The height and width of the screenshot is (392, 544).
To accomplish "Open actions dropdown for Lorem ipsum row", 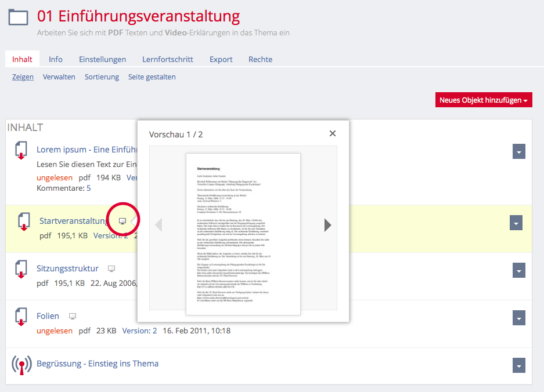I will pyautogui.click(x=519, y=151).
